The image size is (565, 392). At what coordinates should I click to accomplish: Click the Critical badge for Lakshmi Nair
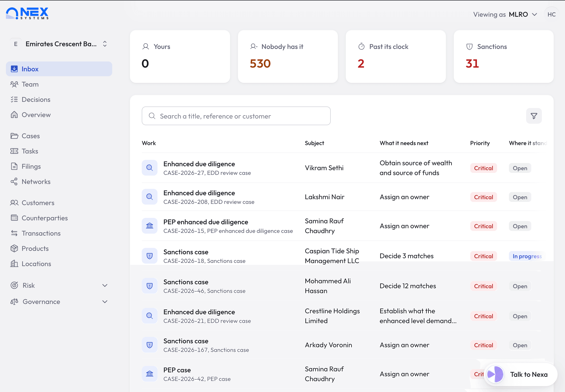483,197
